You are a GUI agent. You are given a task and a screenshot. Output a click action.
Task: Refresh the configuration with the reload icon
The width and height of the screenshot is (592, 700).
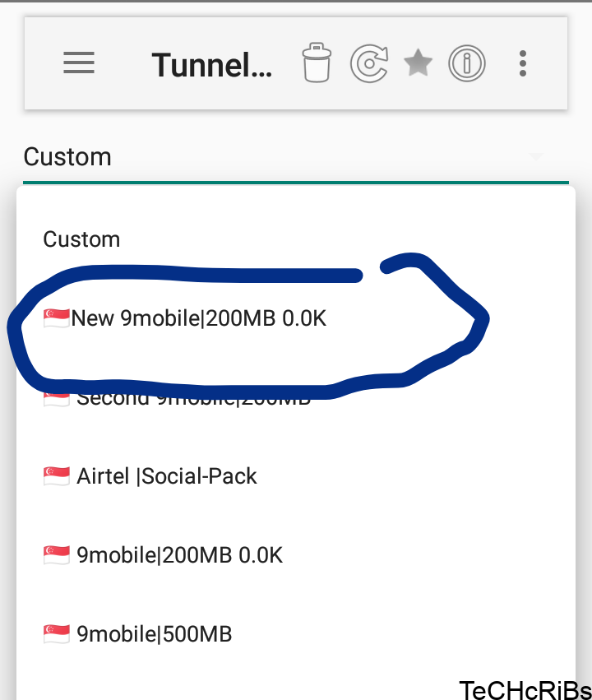click(368, 63)
